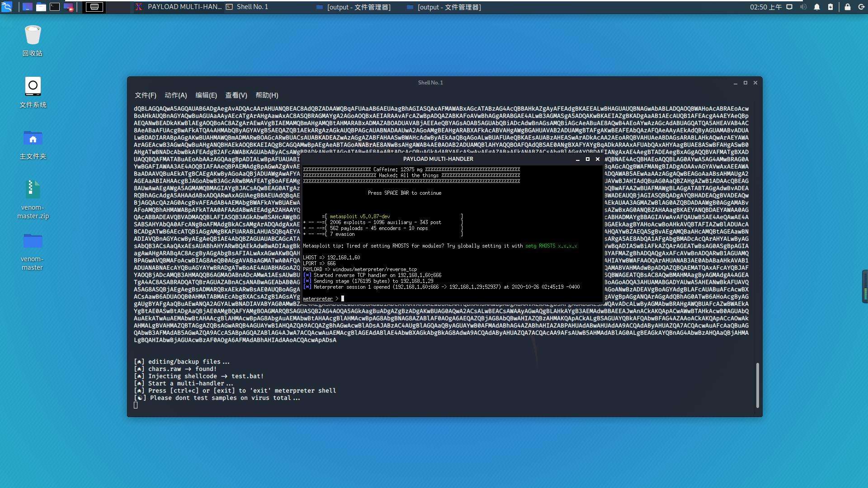Open second output file manager taskbar entry
Image resolution: width=868 pixels, height=488 pixels.
tap(443, 7)
